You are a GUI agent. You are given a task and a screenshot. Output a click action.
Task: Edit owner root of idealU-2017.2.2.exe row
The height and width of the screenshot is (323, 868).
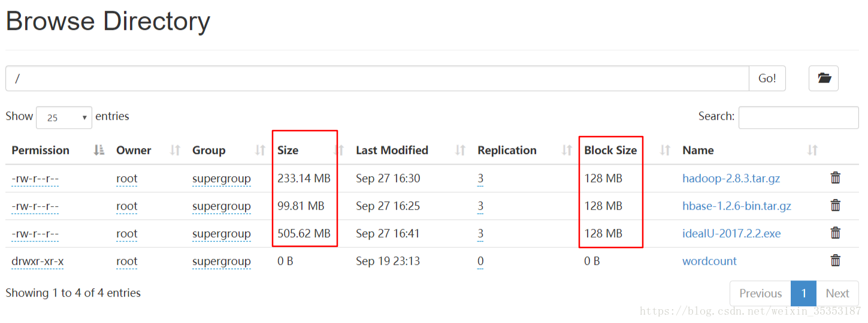point(127,234)
